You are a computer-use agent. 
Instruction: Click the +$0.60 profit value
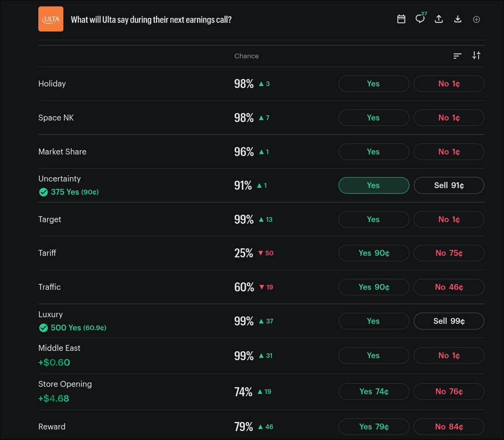[54, 362]
